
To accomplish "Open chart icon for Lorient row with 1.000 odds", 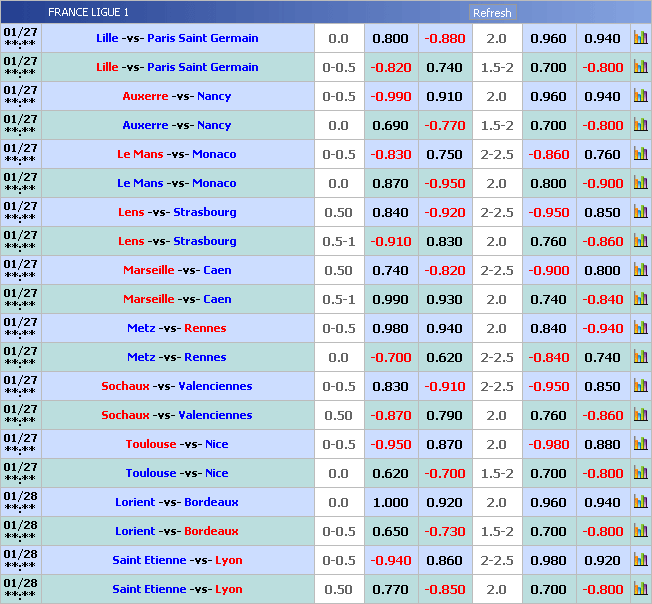I will [640, 503].
